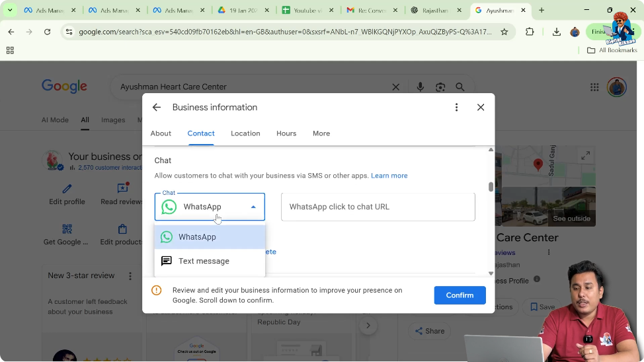Open search by image (Lens) icon
The width and height of the screenshot is (644, 362).
pos(440,87)
